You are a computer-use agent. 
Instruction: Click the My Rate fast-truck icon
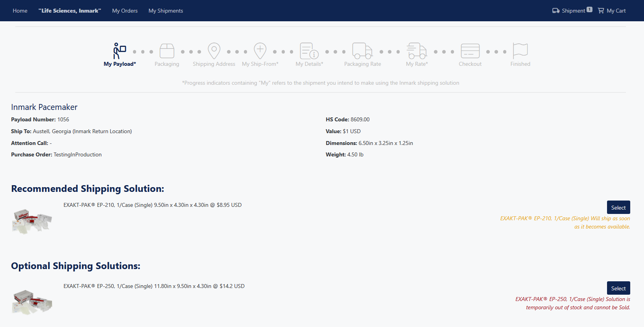(x=417, y=51)
